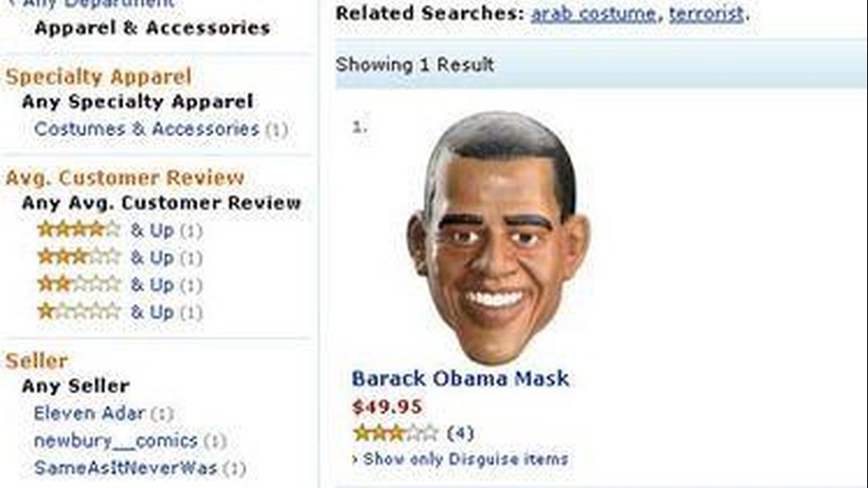Select Any Avg. Customer Review option
This screenshot has width=868, height=488.
(161, 202)
